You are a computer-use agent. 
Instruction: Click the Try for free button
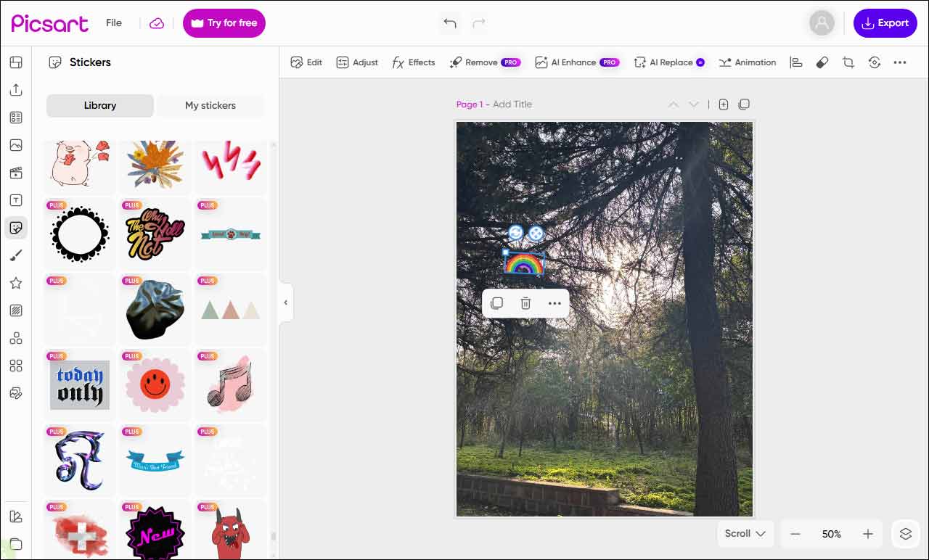point(224,22)
